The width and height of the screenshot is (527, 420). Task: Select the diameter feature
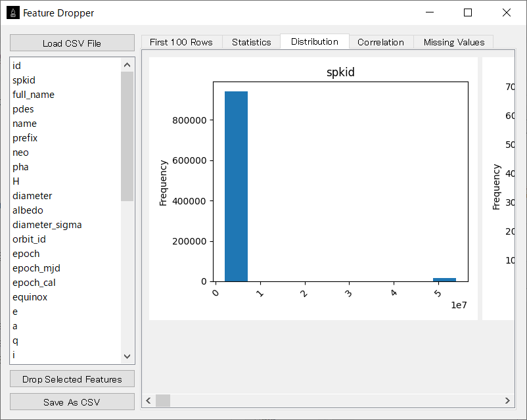point(66,196)
